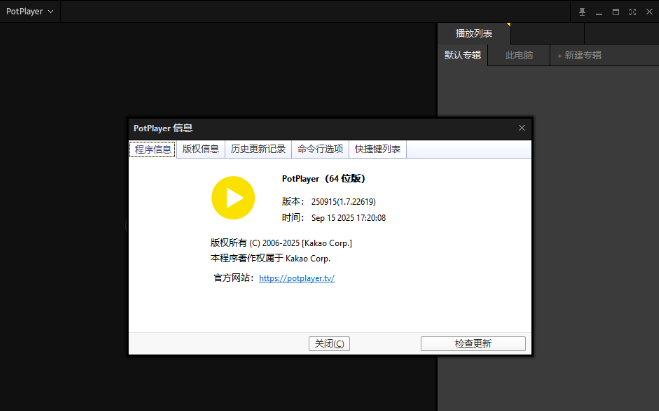Select the 程序信息 tab
The height and width of the screenshot is (411, 659).
pyautogui.click(x=153, y=149)
